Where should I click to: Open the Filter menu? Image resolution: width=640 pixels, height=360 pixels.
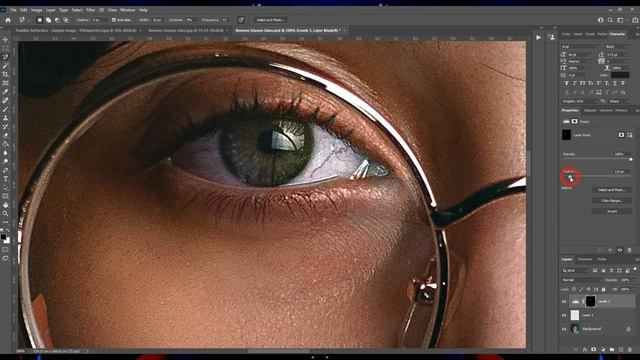(x=91, y=10)
